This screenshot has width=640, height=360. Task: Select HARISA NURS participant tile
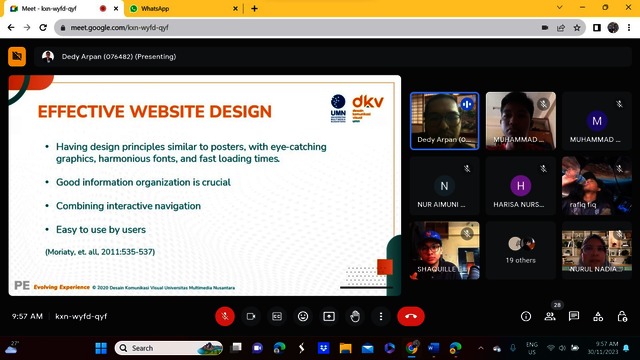(x=521, y=186)
